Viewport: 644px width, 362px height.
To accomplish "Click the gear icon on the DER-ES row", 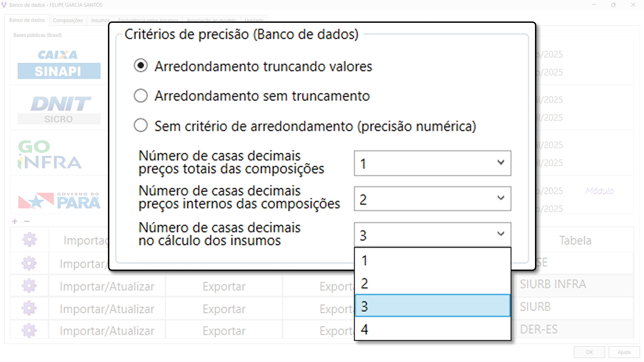I will (x=29, y=330).
